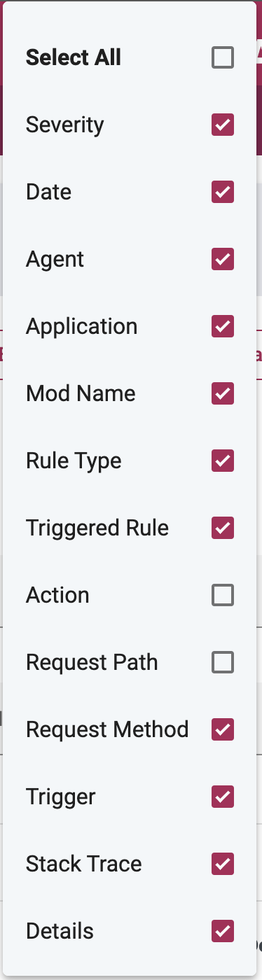
Task: Select the Mod Name list entry
Action: click(130, 394)
